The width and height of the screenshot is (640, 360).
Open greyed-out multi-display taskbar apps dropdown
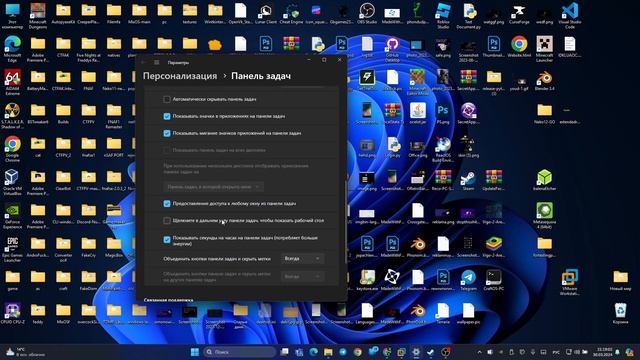click(x=213, y=187)
